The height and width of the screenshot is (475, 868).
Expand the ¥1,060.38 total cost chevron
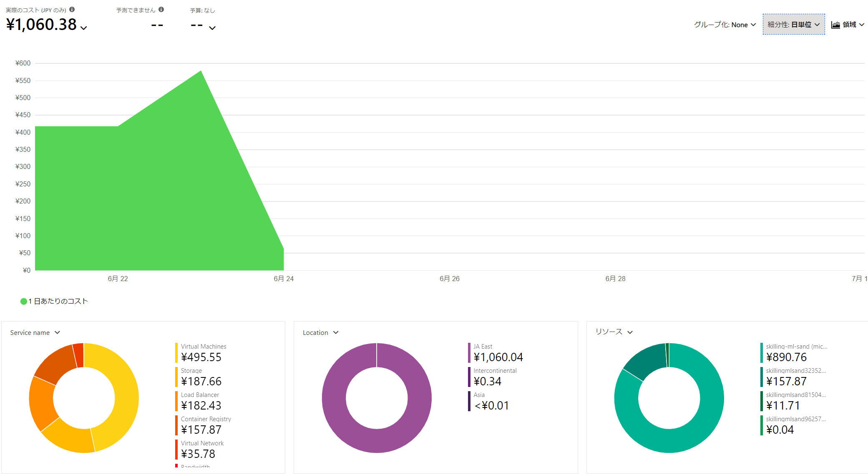coord(84,28)
